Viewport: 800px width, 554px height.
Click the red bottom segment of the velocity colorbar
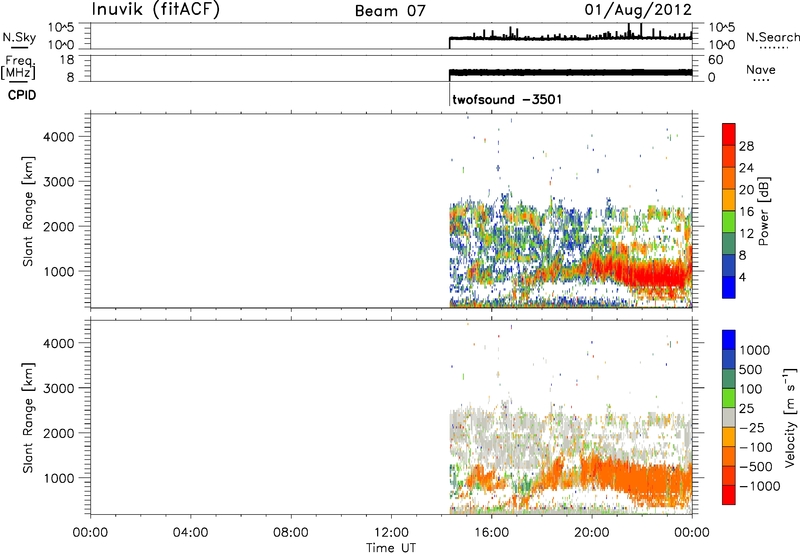tap(729, 495)
